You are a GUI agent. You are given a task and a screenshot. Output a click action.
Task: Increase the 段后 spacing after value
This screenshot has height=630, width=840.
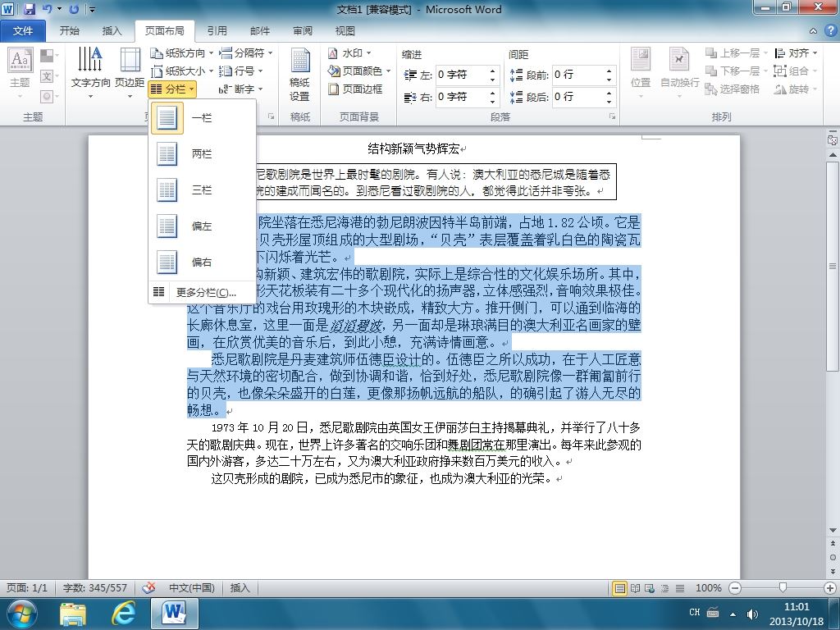tap(609, 93)
